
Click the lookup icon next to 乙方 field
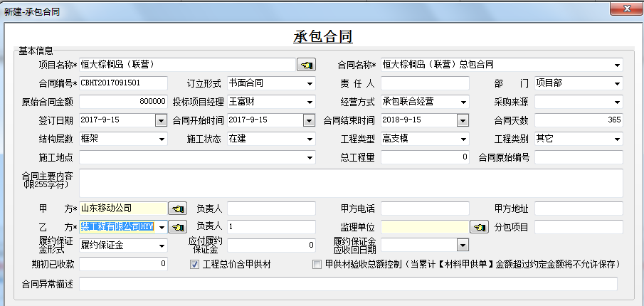176,227
